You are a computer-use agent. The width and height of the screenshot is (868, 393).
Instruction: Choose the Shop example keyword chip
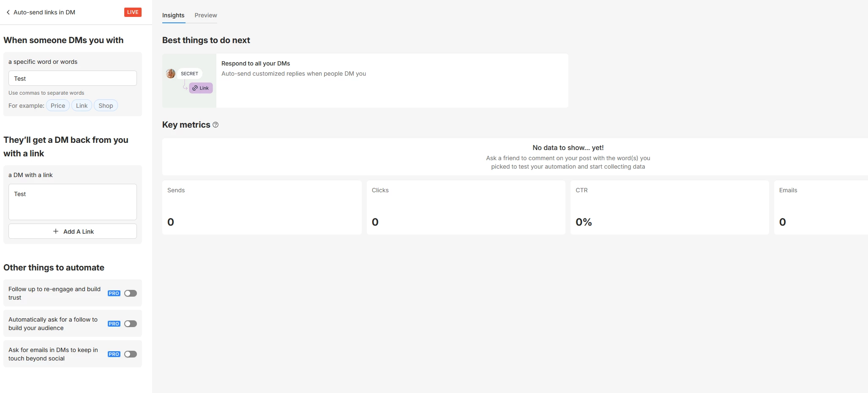(x=106, y=106)
